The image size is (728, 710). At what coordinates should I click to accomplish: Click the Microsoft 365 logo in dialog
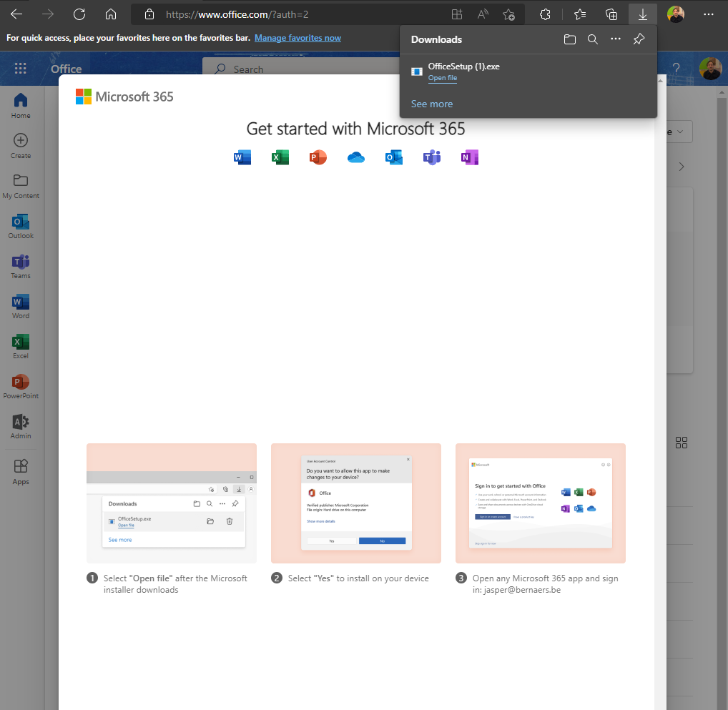pos(124,97)
